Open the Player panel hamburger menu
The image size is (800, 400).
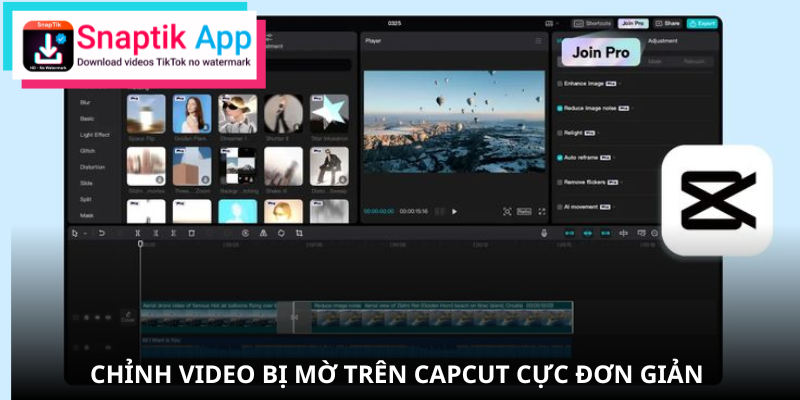538,41
